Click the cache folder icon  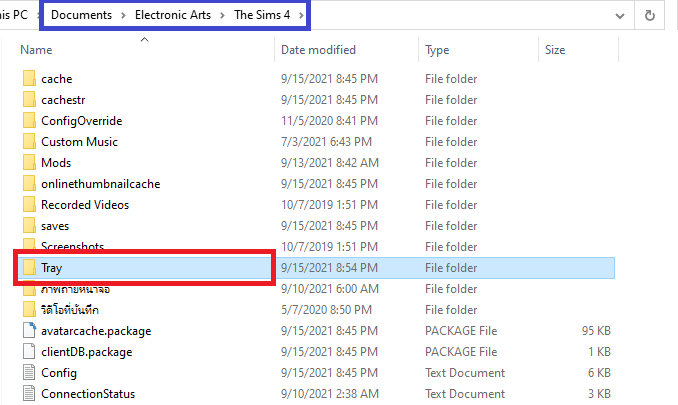(29, 79)
